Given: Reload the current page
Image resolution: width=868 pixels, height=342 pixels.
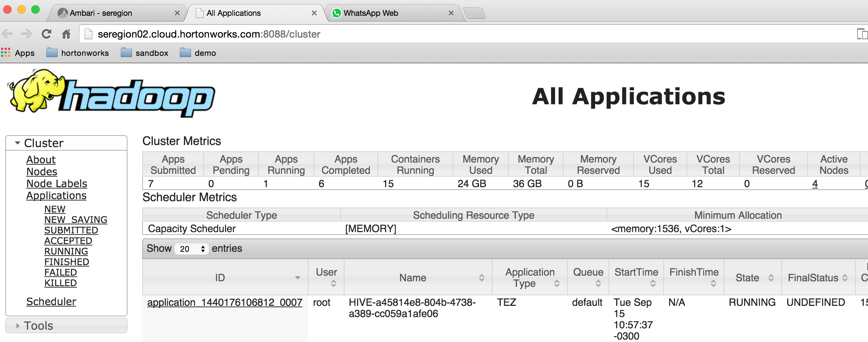Looking at the screenshot, I should (x=46, y=34).
